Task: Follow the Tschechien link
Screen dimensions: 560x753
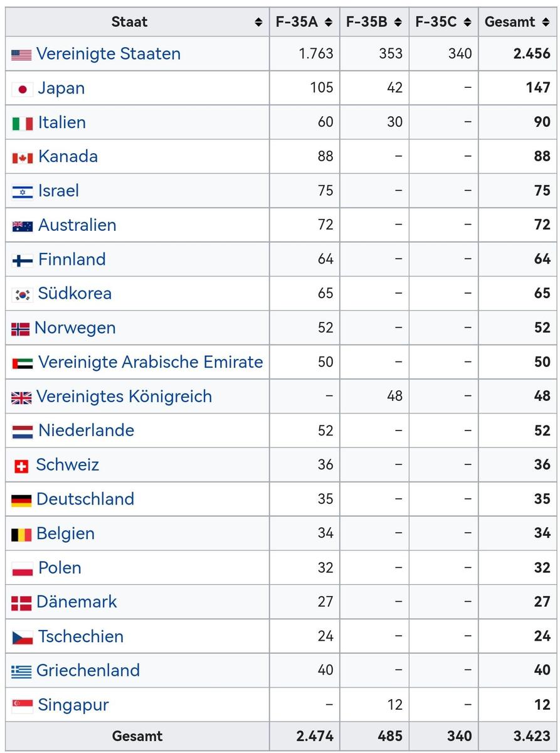Action: click(x=81, y=636)
